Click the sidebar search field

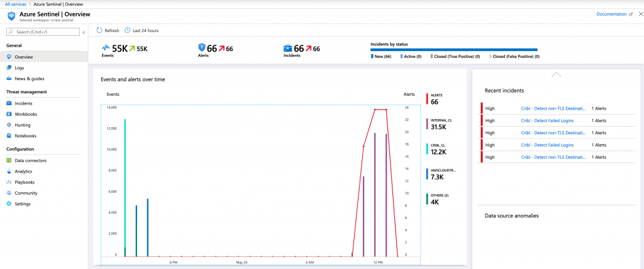[43, 31]
